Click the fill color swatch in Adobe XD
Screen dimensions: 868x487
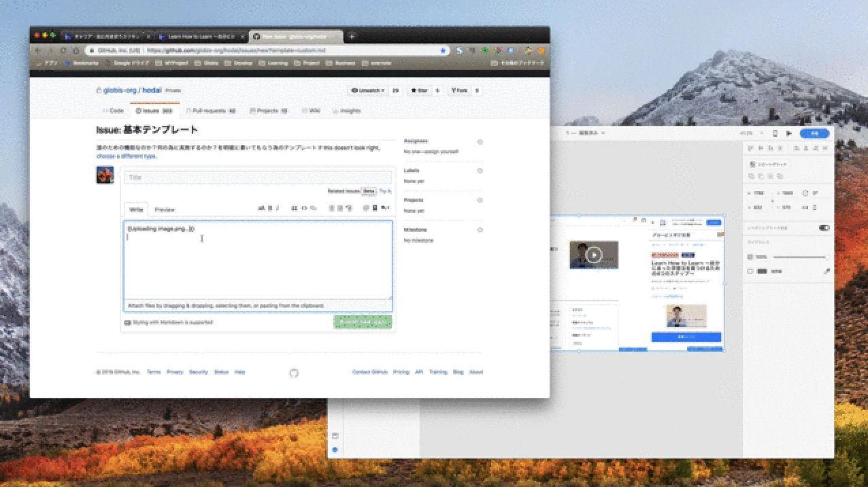coord(762,271)
